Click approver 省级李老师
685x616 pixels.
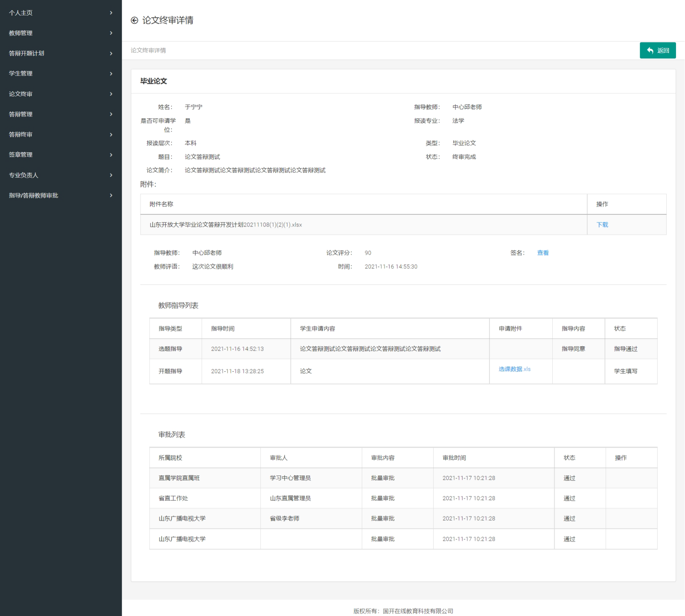pos(285,519)
